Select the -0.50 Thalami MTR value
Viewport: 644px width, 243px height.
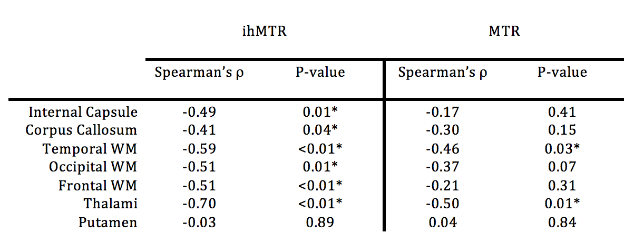pos(443,204)
